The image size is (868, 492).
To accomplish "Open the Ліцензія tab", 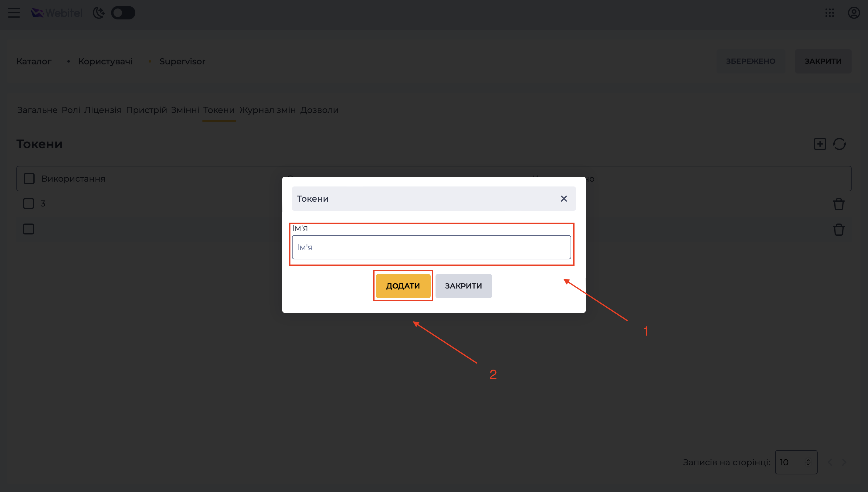I will 103,110.
